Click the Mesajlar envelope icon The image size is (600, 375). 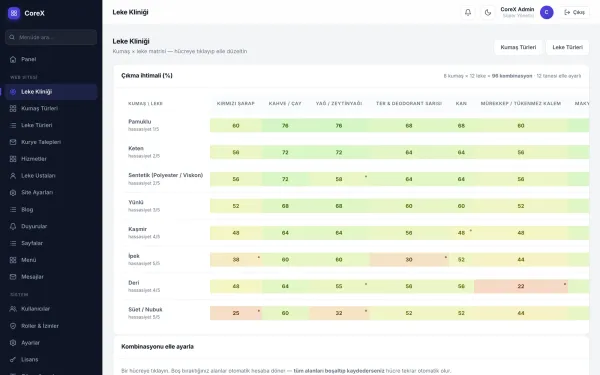[x=13, y=277]
